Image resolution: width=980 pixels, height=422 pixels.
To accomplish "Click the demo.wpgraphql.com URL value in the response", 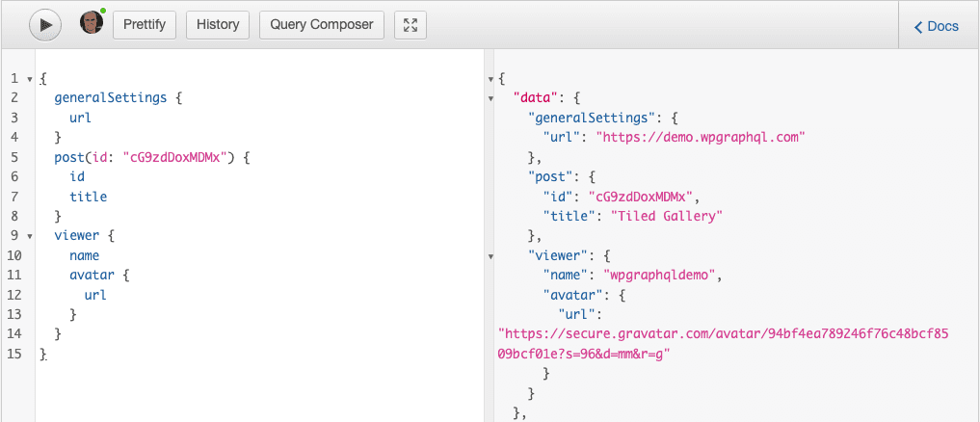I will click(x=700, y=137).
